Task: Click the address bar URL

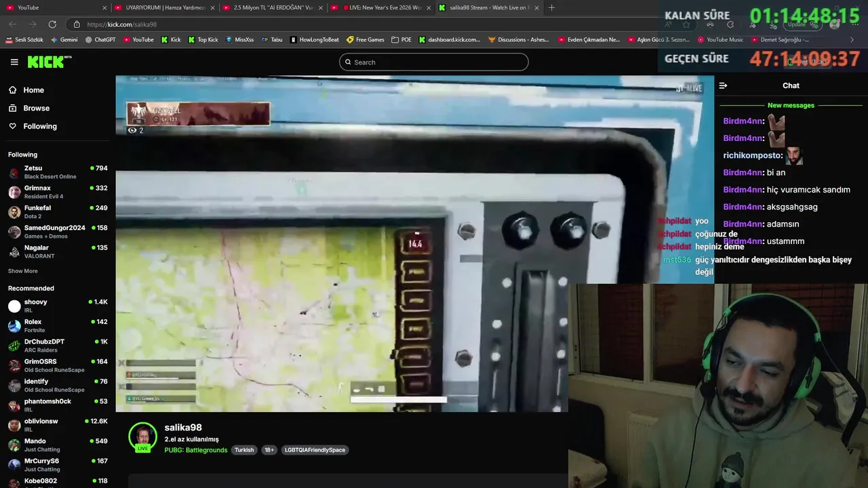Action: point(122,24)
